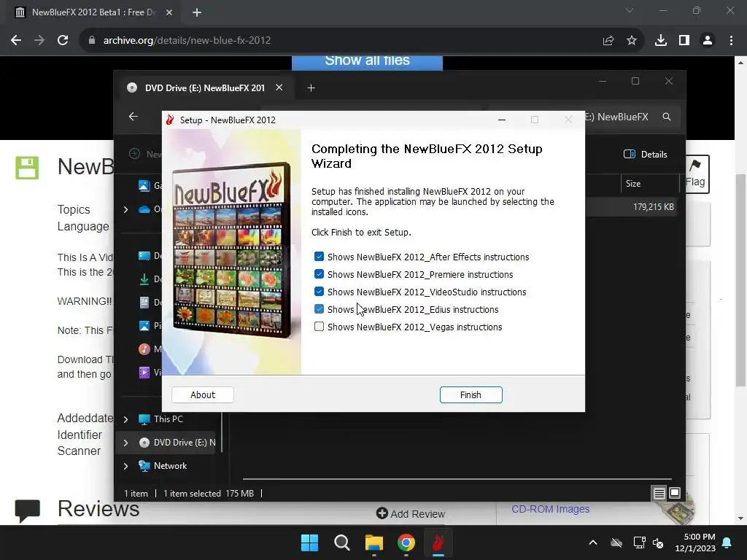This screenshot has height=560, width=747.
Task: Click '1 item selected 175 MB' status text
Action: click(x=209, y=494)
